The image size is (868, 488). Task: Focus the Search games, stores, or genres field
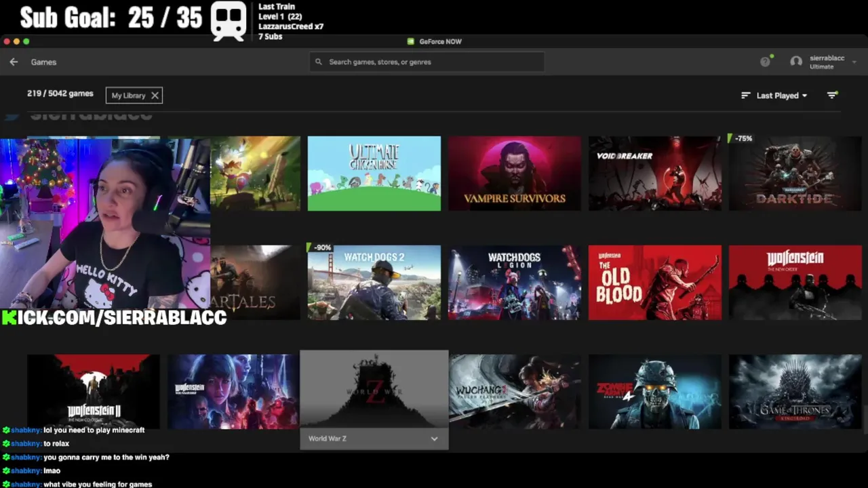click(x=427, y=62)
